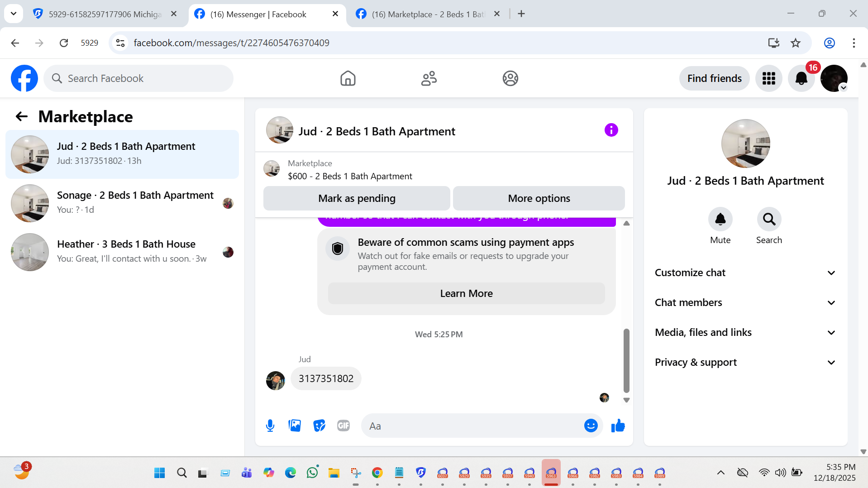Bookmark this page with the star icon
The height and width of the screenshot is (488, 868).
pos(796,43)
